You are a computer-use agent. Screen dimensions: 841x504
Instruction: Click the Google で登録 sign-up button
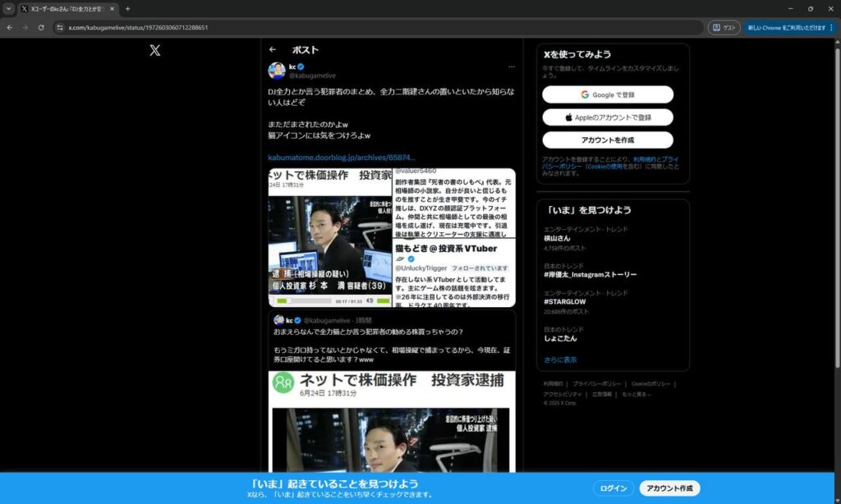[607, 94]
